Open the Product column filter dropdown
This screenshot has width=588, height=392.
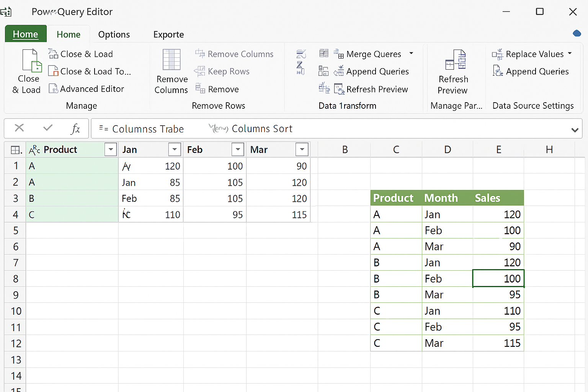pos(111,149)
